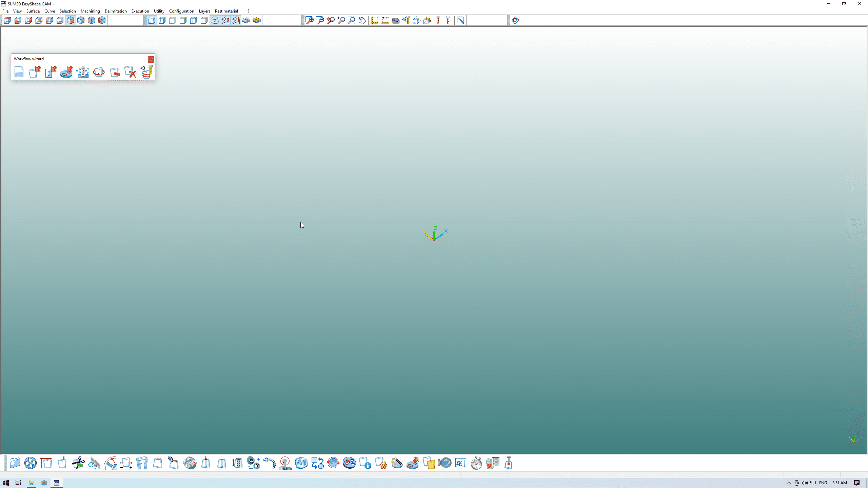The height and width of the screenshot is (488, 868).
Task: Click rotate tooth icon in Workflow wizard
Action: click(99, 72)
